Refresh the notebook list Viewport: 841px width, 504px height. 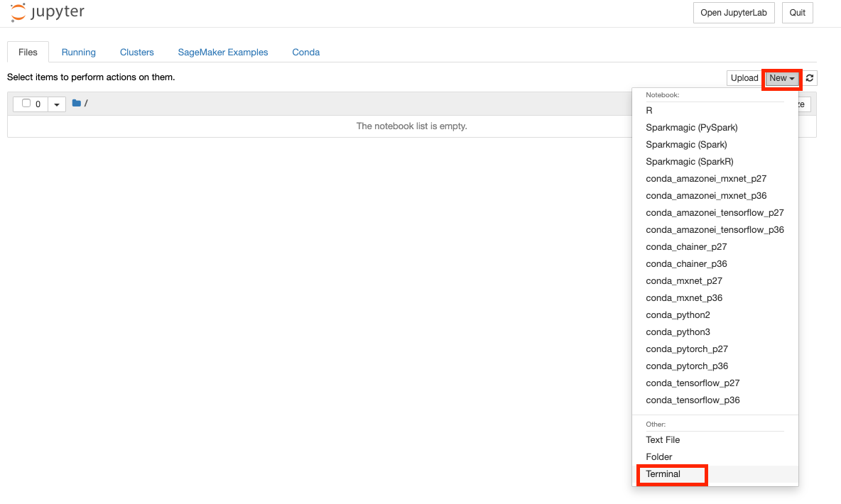point(810,78)
